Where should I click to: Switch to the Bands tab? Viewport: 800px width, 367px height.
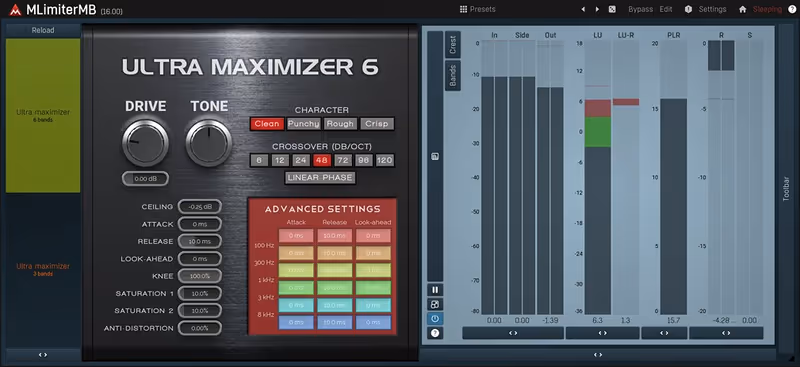453,76
